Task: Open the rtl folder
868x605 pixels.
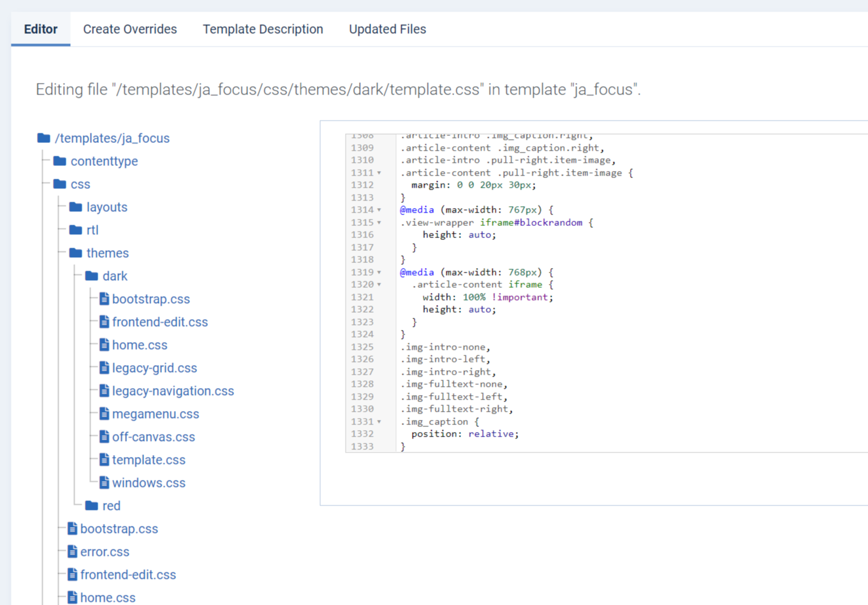Action: click(92, 230)
